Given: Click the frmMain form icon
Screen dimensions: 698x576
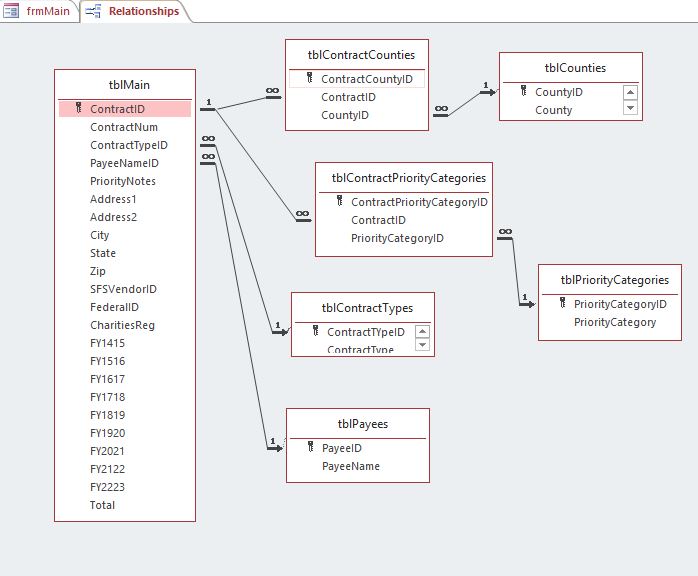Looking at the screenshot, I should click(11, 11).
